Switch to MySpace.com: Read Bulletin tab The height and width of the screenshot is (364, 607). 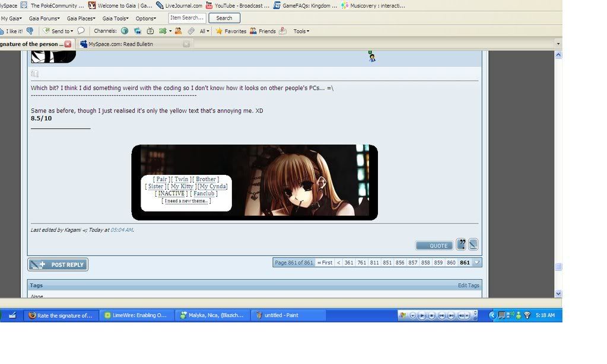(x=135, y=44)
